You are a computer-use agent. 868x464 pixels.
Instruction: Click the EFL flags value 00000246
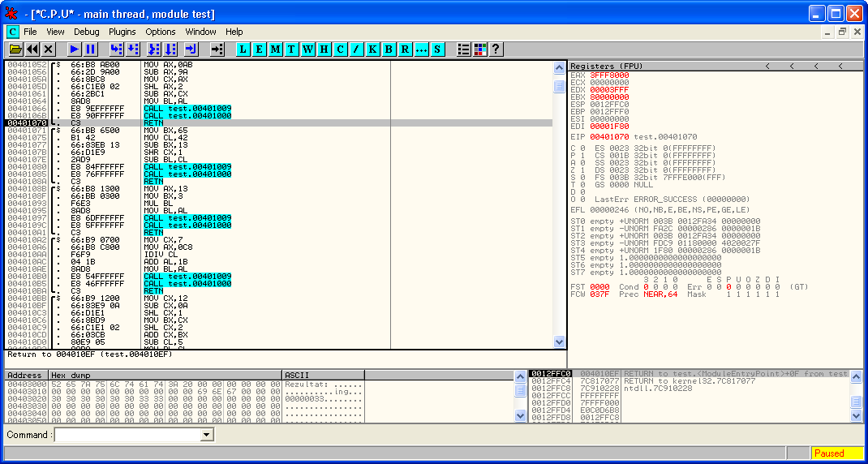click(609, 210)
